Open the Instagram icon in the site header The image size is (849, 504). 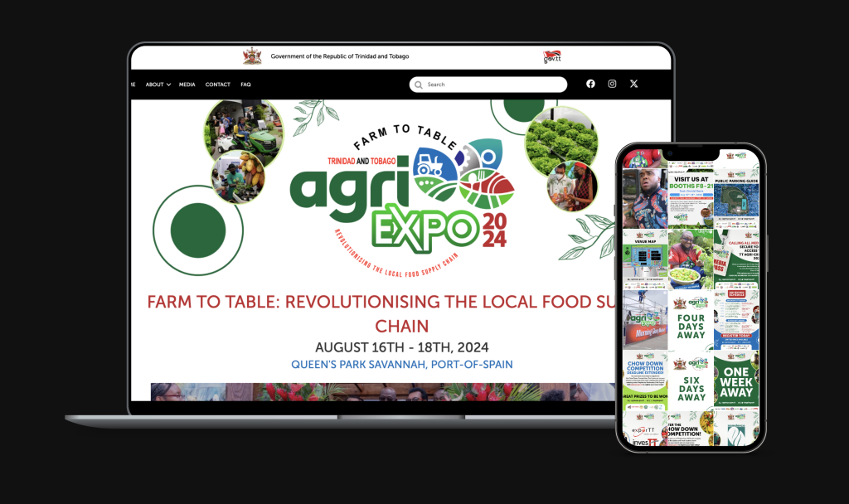(x=612, y=84)
